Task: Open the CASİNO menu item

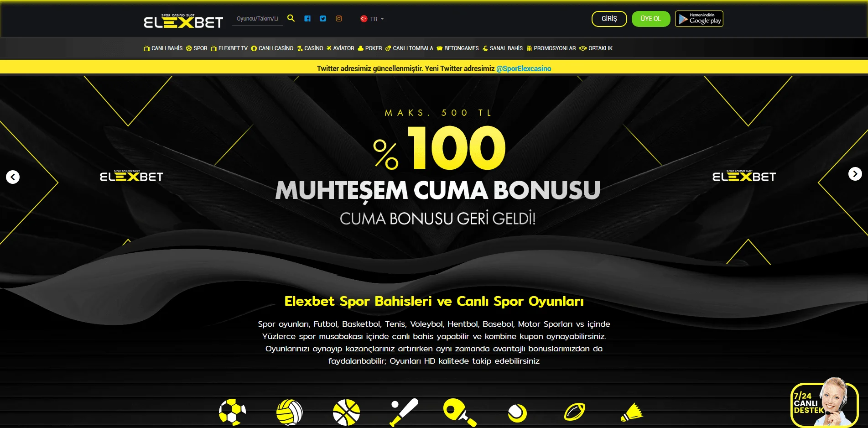Action: tap(310, 48)
